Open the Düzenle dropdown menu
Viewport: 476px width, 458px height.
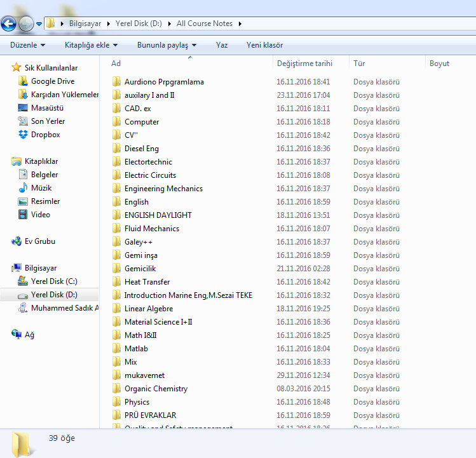pos(27,45)
